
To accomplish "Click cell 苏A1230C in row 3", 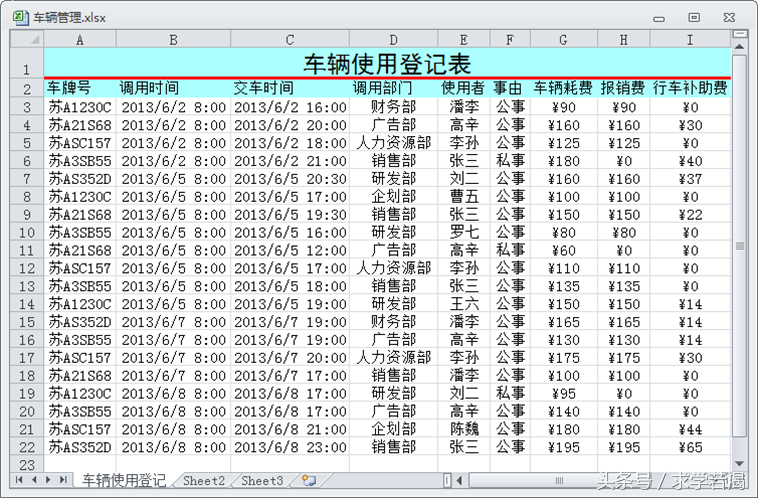I will (x=80, y=107).
